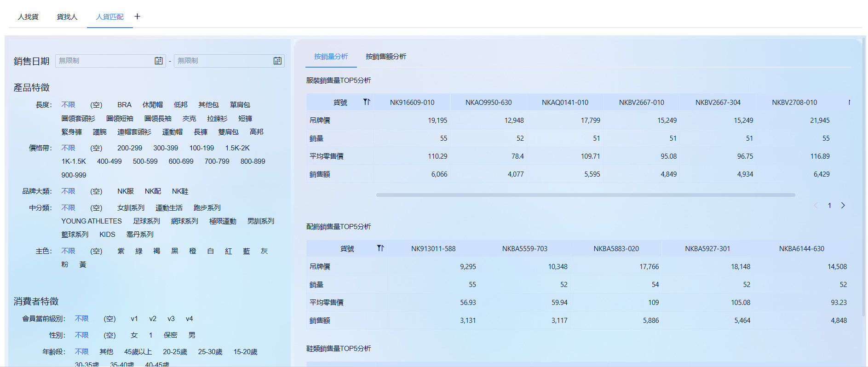
Task: Filter 中分類 by KIDS
Action: [x=107, y=235]
